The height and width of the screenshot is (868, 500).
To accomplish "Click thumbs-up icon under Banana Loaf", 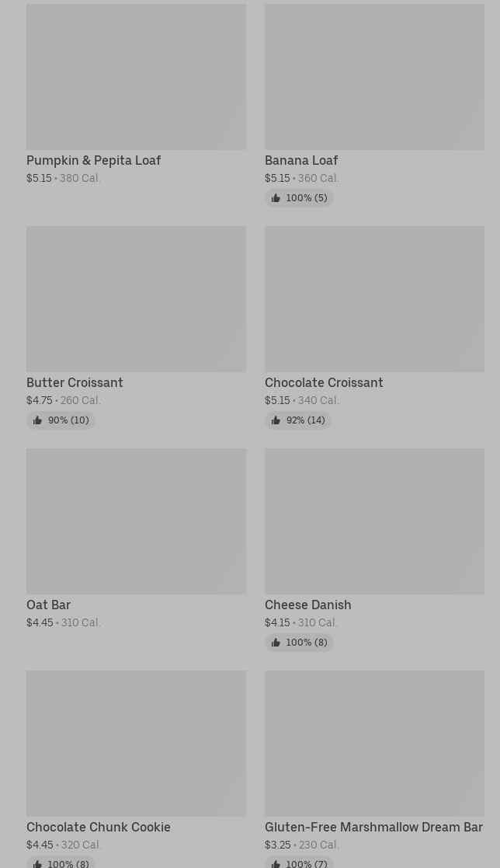I will tap(276, 198).
